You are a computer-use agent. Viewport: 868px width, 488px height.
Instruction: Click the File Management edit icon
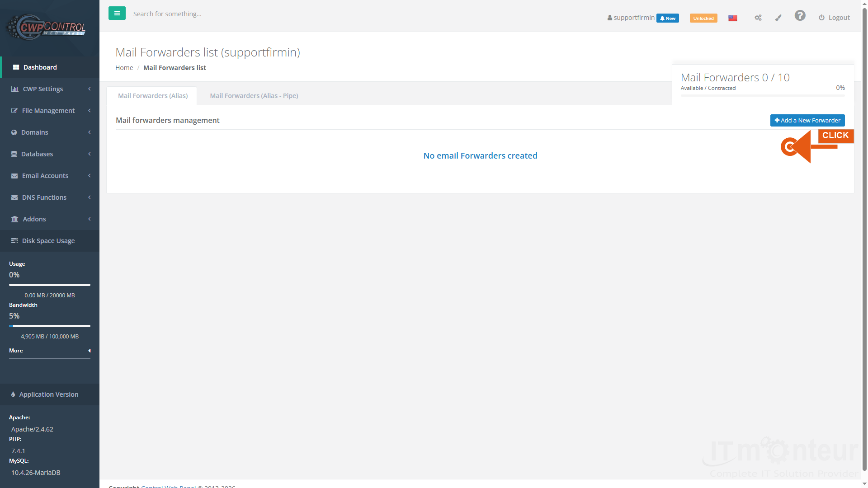tap(14, 111)
